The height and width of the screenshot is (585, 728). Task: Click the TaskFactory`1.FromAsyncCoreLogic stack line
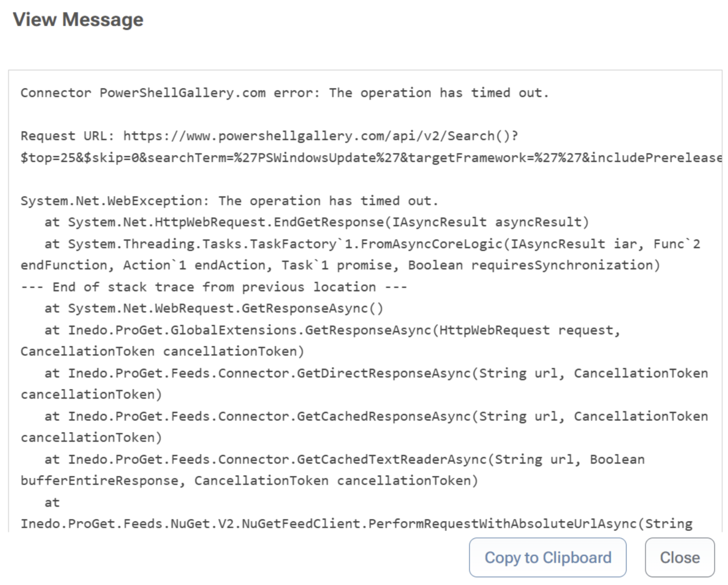point(372,244)
